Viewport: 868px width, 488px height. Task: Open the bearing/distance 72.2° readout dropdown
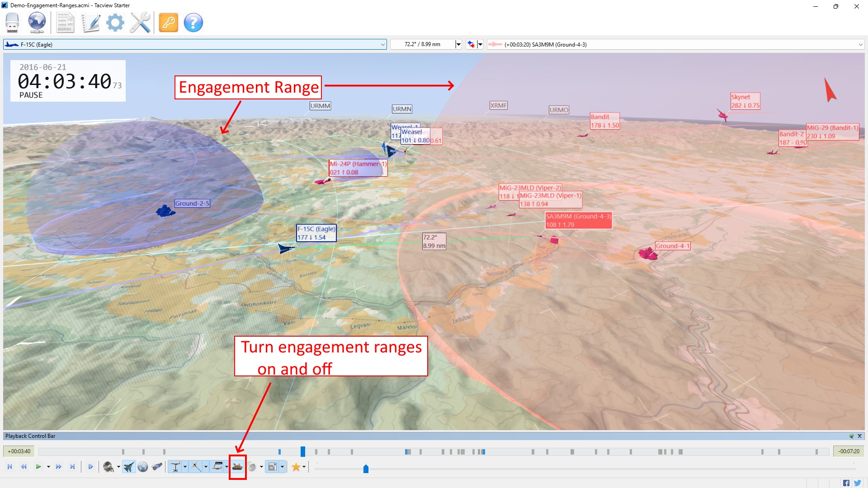[458, 44]
